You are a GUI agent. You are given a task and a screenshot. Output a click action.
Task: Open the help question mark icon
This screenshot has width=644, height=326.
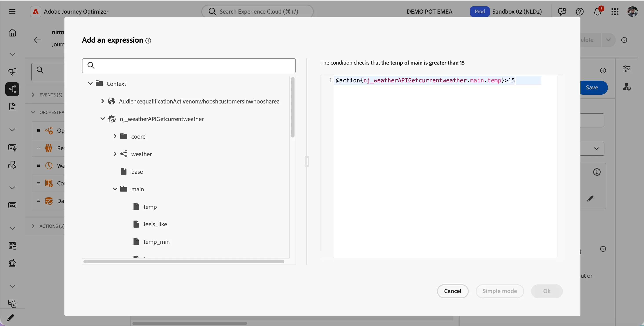point(580,11)
